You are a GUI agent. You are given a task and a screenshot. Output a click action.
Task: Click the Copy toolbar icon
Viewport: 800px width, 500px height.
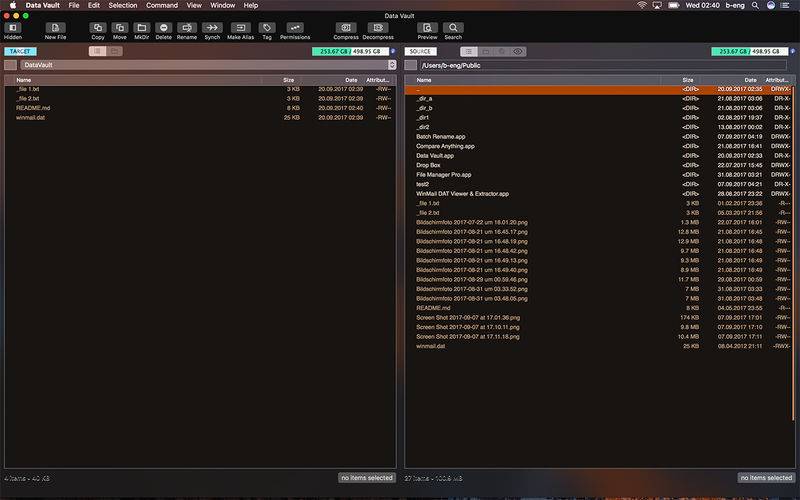point(97,28)
